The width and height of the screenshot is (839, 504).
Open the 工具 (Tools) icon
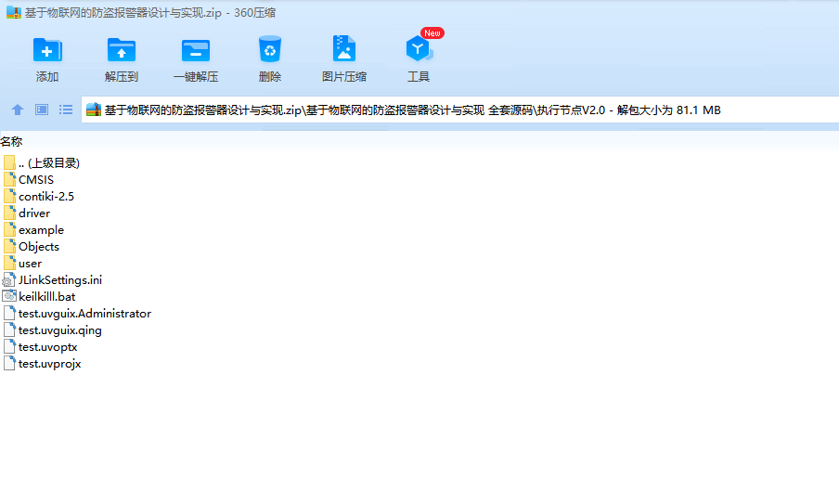419,50
